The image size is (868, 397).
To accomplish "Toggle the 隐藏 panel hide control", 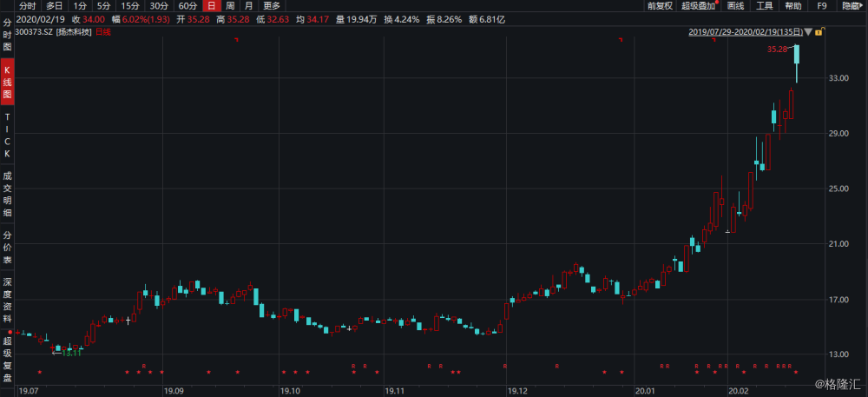I will click(852, 6).
